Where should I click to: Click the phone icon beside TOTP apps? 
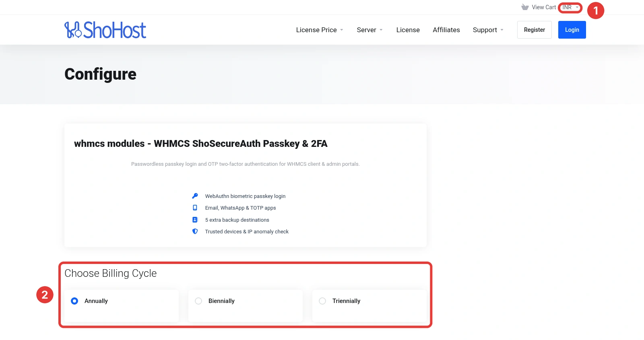point(195,208)
